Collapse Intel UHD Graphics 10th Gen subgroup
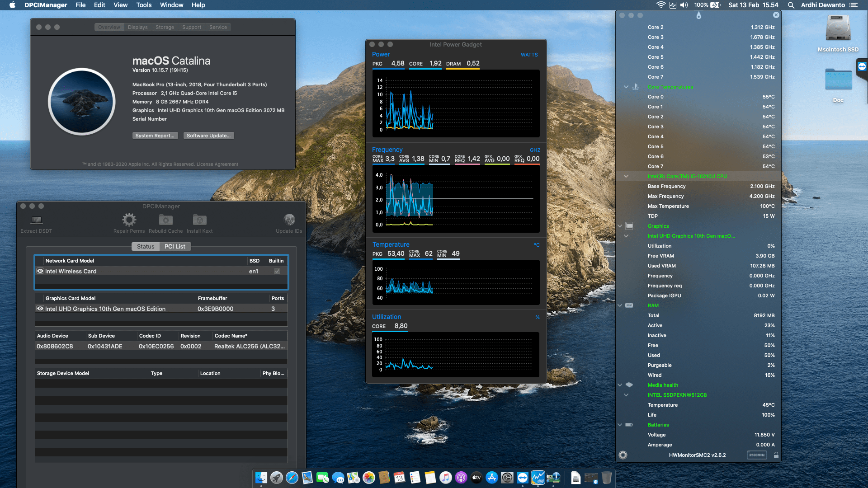Image resolution: width=868 pixels, height=488 pixels. click(626, 236)
